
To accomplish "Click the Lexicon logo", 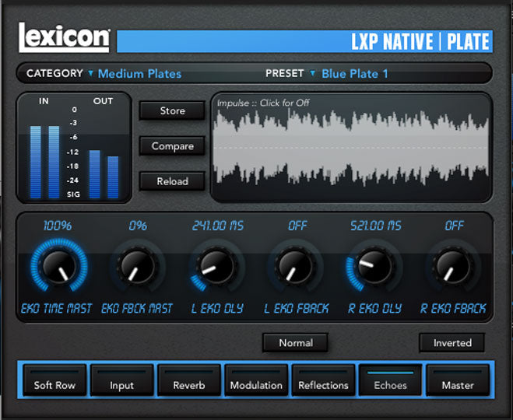I will pos(65,37).
